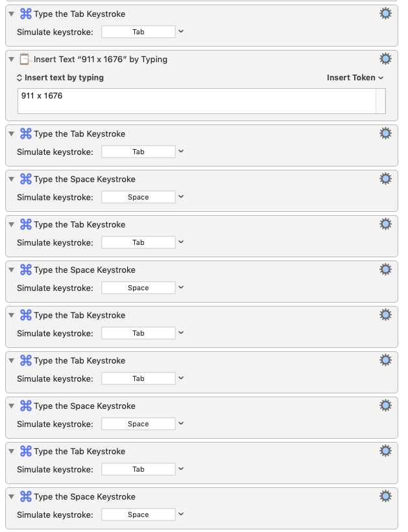Click gear icon of the topmost Tab Keystroke action

coord(385,14)
